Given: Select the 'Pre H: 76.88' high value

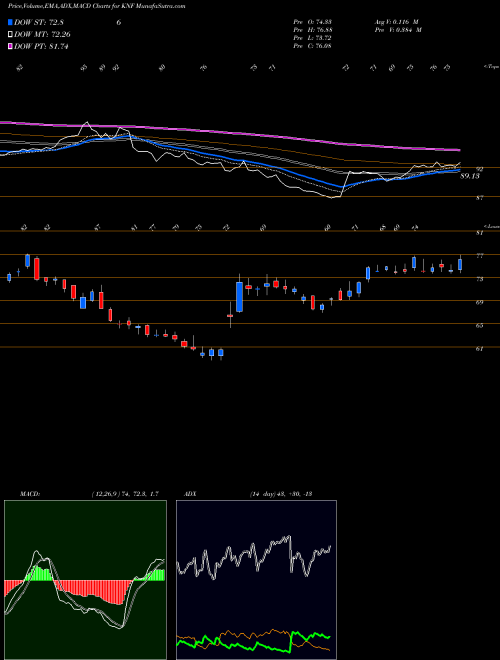Looking at the screenshot, I should click(x=312, y=30).
